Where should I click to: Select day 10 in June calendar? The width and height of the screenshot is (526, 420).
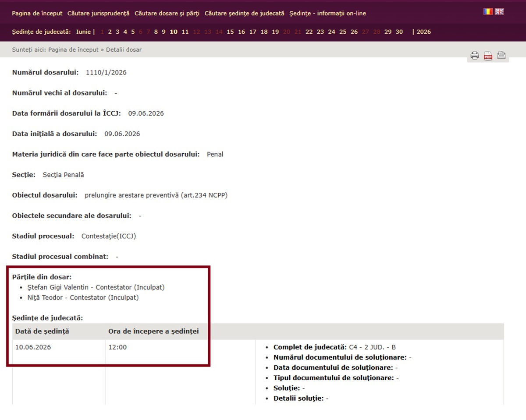coord(174,32)
